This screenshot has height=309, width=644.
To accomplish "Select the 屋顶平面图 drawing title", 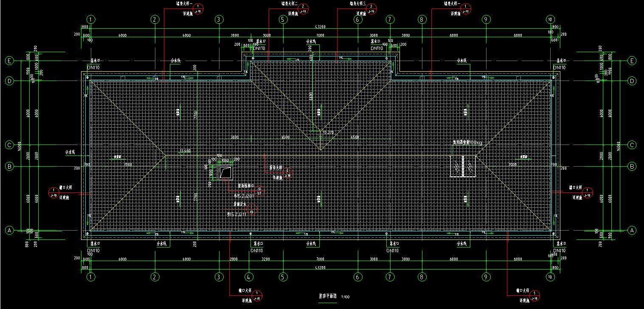I will click(327, 297).
